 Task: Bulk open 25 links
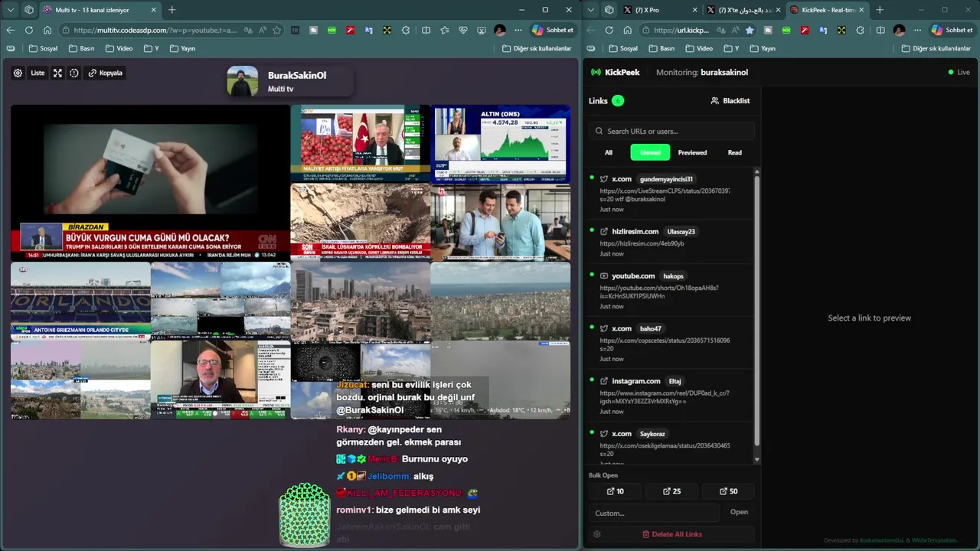(x=671, y=491)
